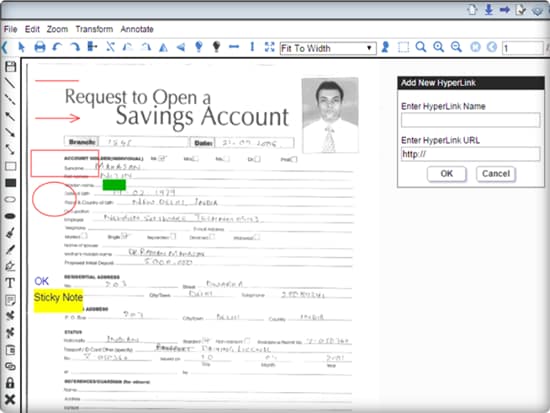Click the full screen expand icon

(x=269, y=47)
